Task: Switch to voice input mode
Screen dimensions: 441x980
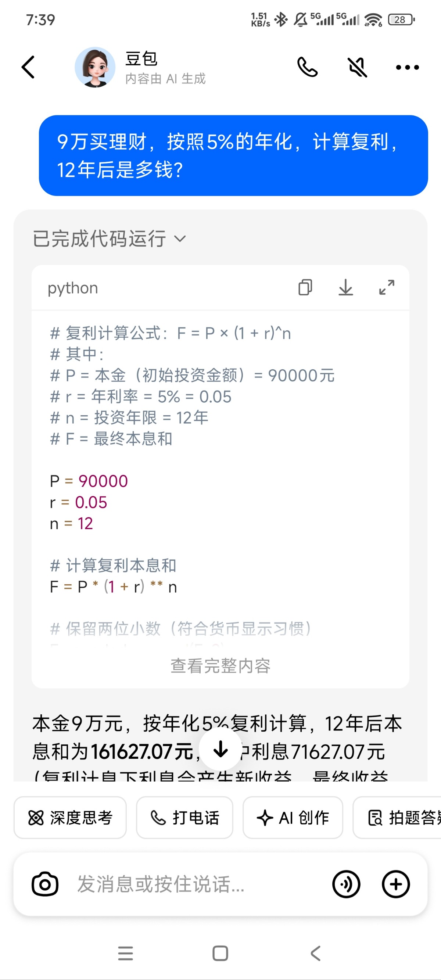Action: click(x=346, y=884)
